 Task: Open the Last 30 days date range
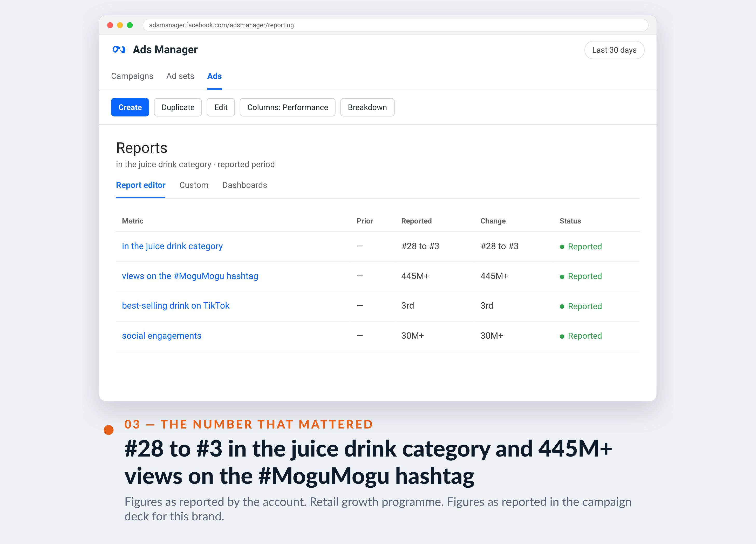tap(614, 50)
